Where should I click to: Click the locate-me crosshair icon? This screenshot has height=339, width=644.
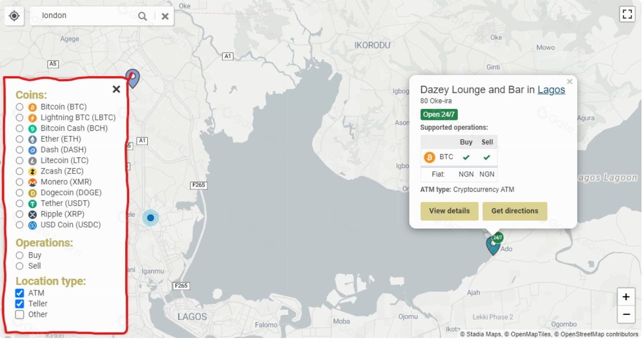(x=15, y=16)
